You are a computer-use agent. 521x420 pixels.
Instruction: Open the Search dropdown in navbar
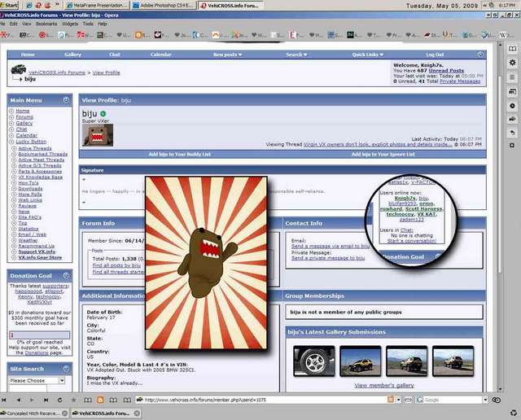point(296,55)
